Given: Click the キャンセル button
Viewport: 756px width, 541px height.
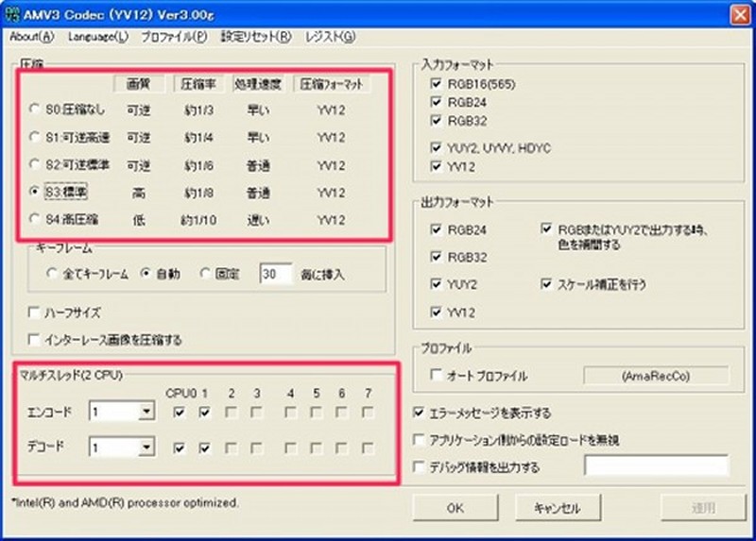Looking at the screenshot, I should point(558,508).
